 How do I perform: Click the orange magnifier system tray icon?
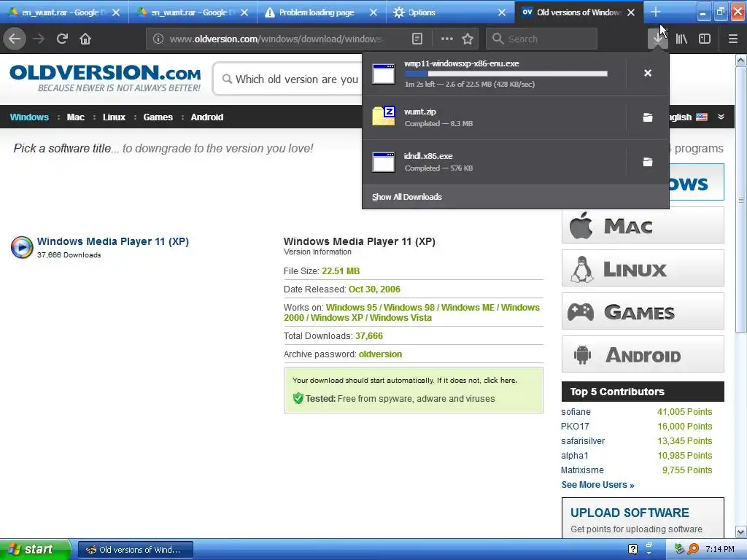[x=694, y=549]
